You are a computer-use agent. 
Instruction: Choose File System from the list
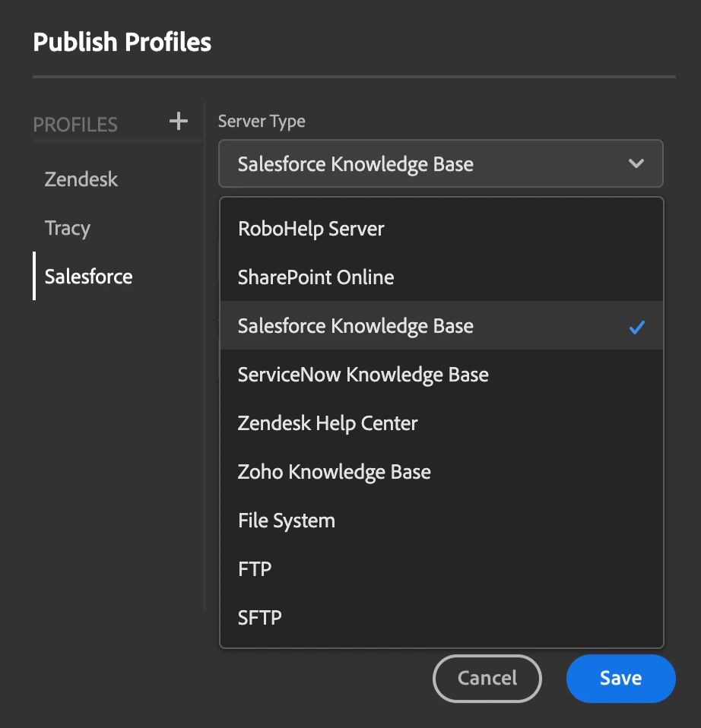(286, 521)
